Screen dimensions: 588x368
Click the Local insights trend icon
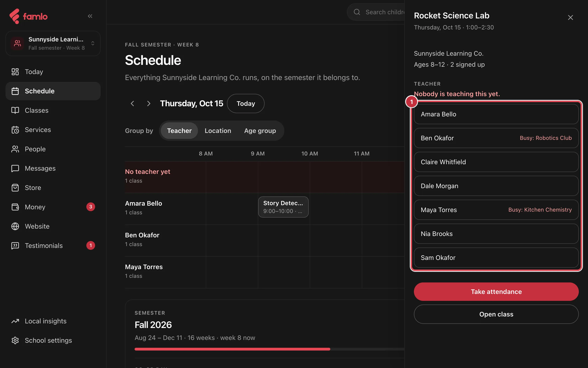[15, 321]
